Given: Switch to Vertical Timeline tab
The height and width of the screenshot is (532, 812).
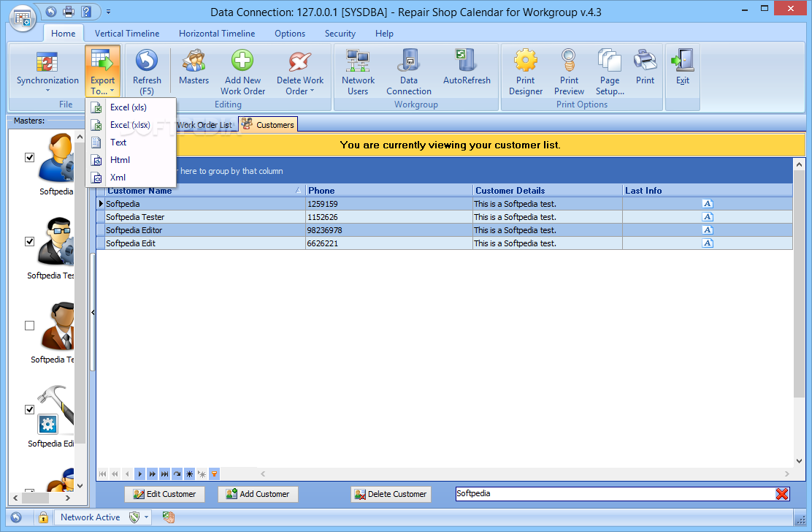Looking at the screenshot, I should click(x=127, y=33).
